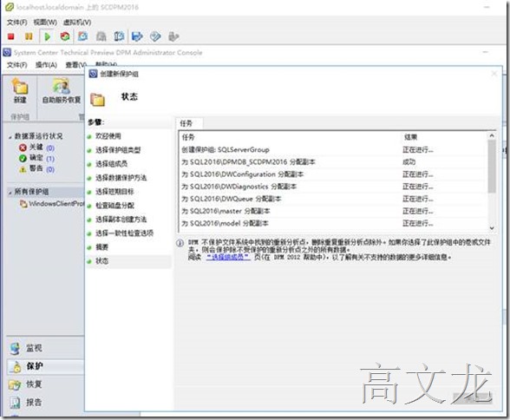Click wizard step 检查磁盘分配
The image size is (510, 420).
pos(114,206)
